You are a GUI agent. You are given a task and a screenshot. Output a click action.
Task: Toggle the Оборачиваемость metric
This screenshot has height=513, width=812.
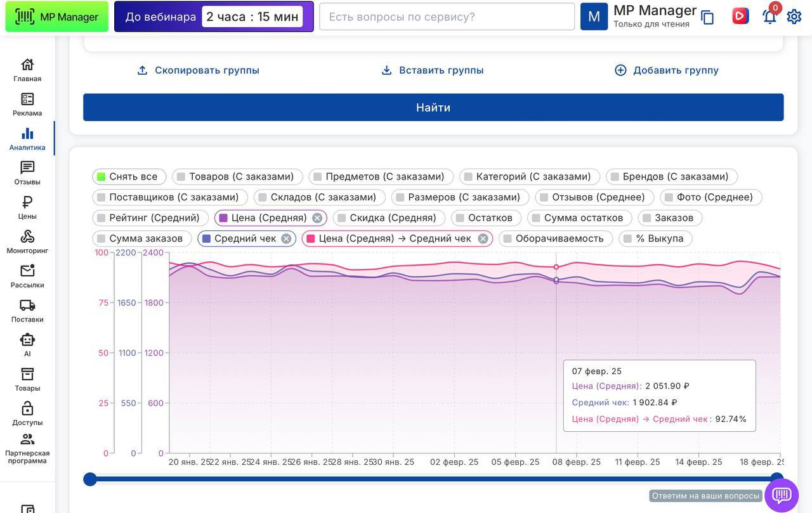pos(555,238)
